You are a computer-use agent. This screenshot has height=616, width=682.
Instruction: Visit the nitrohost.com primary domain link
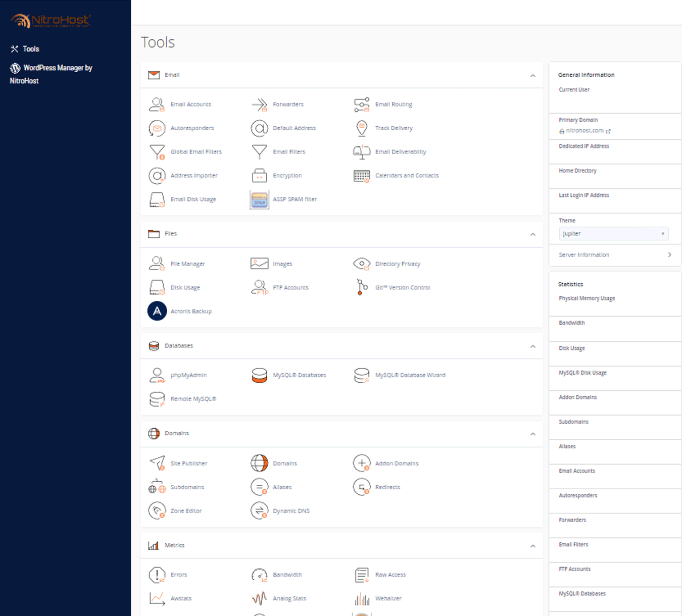(584, 131)
